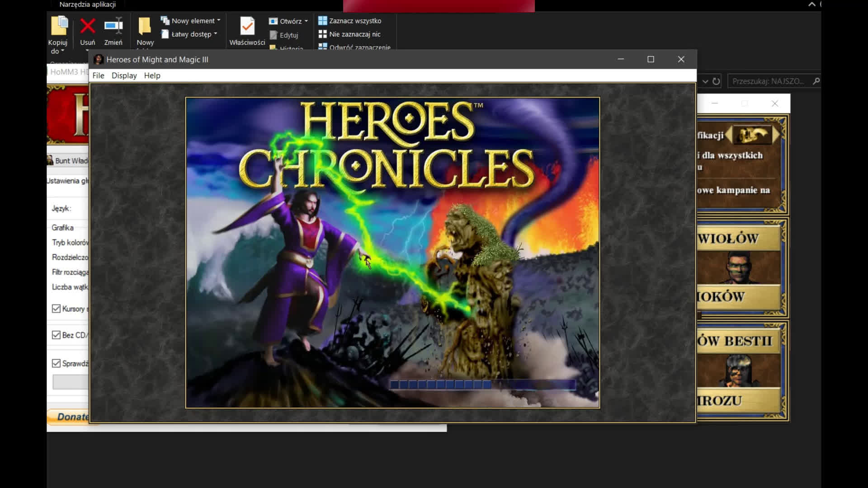
Task: Click the Właściwości properties icon
Action: coord(247,26)
